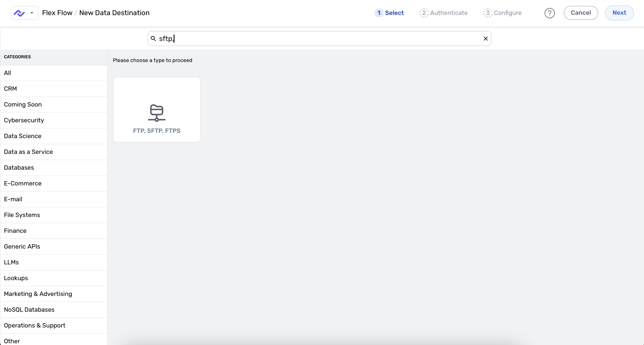The image size is (644, 345).
Task: Choose the Cybersecurity category
Action: pos(24,120)
